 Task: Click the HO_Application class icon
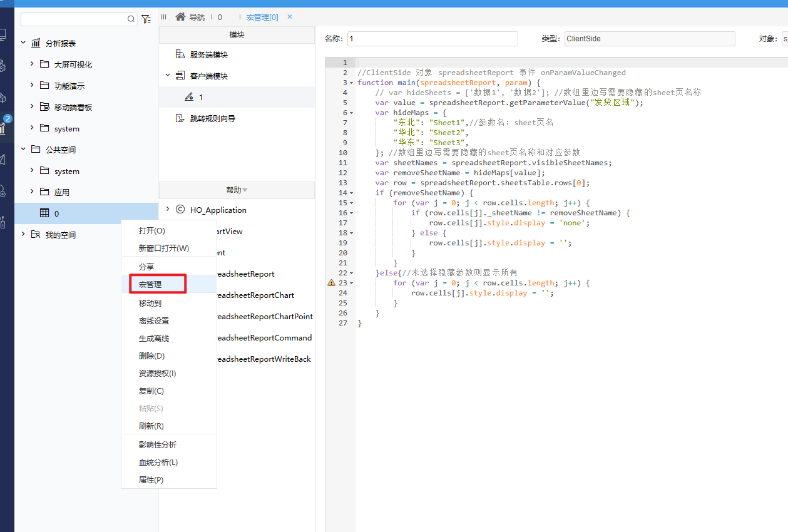coord(180,210)
